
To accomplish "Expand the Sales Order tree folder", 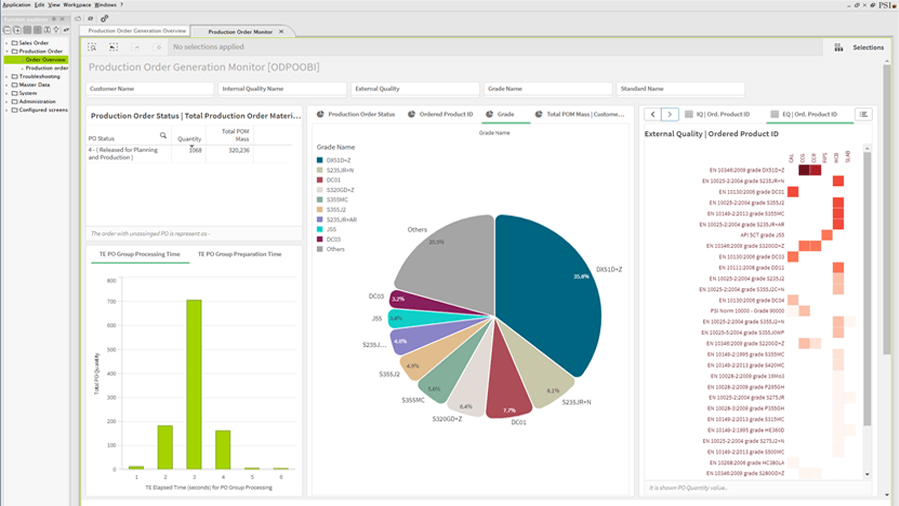I will [5, 43].
